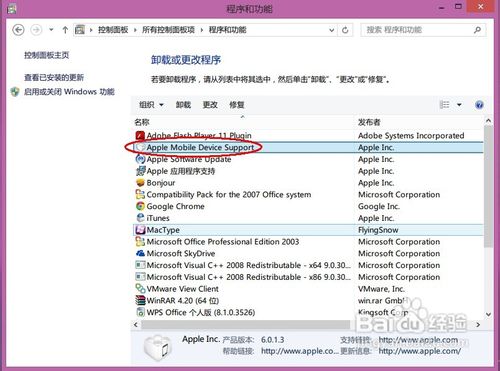
Task: Click the 更改 toolbar button
Action: pyautogui.click(x=210, y=105)
